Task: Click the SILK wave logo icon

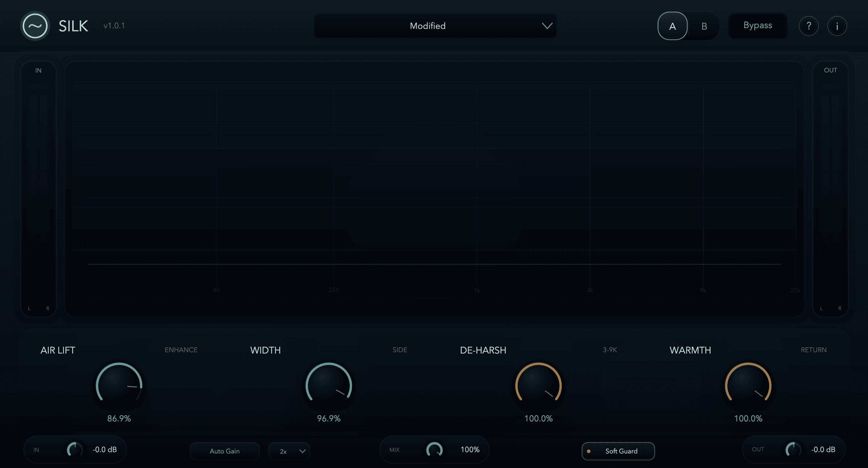Action: click(35, 26)
